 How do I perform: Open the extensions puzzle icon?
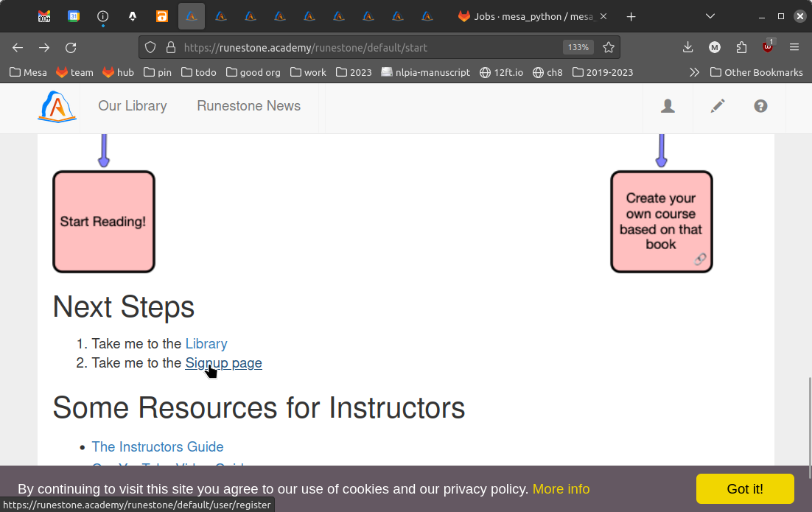741,47
